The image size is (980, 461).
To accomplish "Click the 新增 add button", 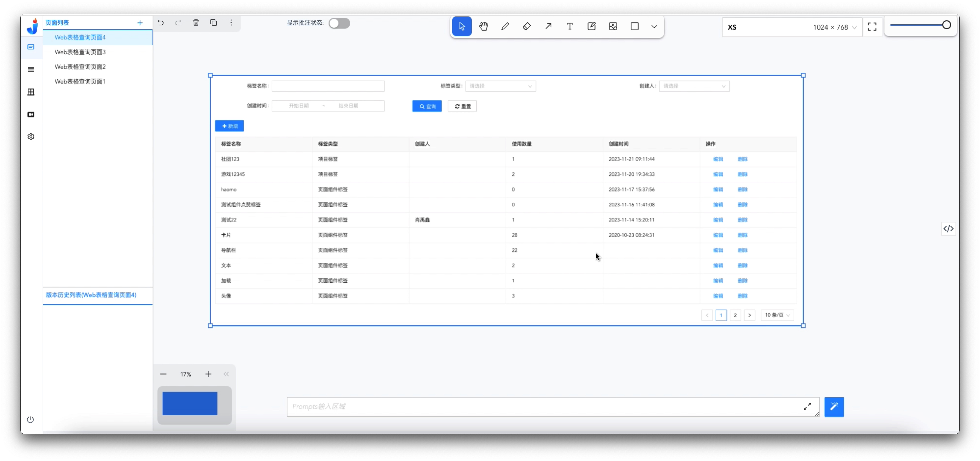I will (x=229, y=126).
